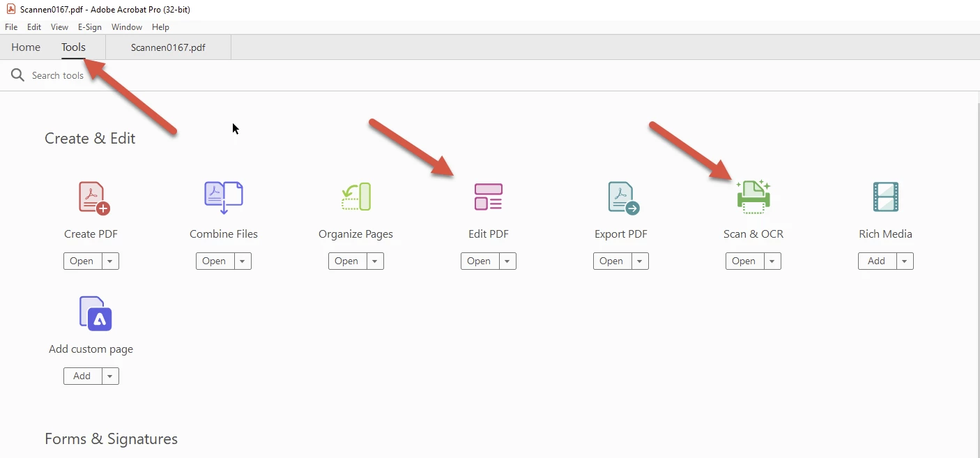
Task: Click the Organize Pages label
Action: [356, 234]
